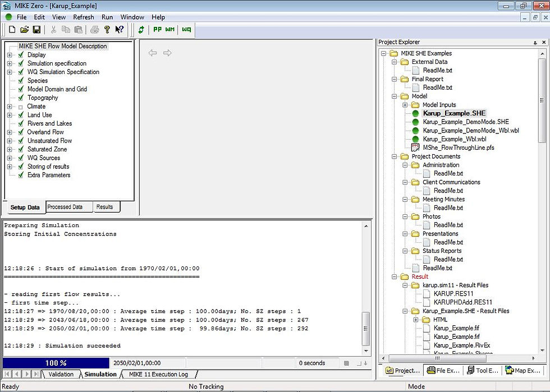This screenshot has width=550, height=392.
Task: Click the Paste toolbar icon
Action: coord(78,30)
